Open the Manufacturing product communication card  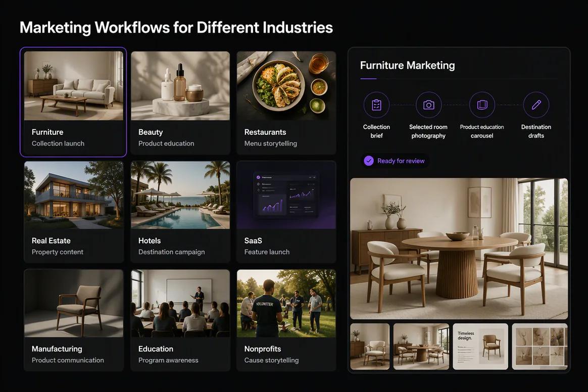[x=74, y=320]
